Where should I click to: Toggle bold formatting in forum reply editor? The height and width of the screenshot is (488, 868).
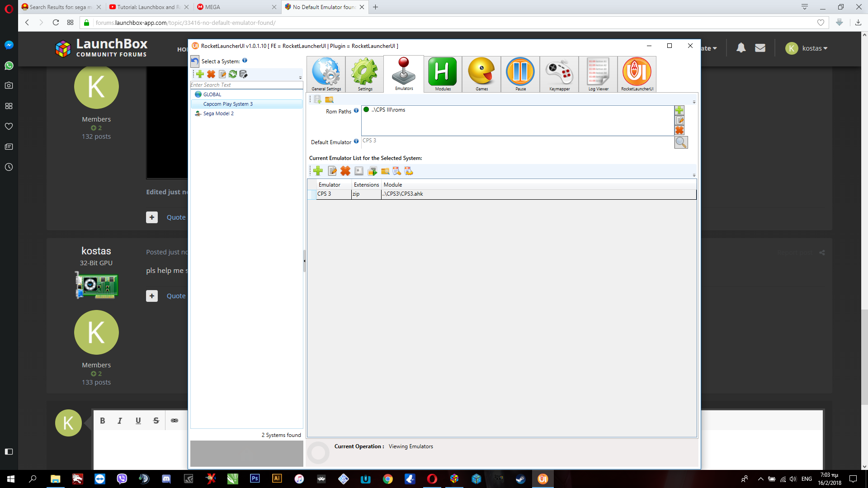point(103,421)
